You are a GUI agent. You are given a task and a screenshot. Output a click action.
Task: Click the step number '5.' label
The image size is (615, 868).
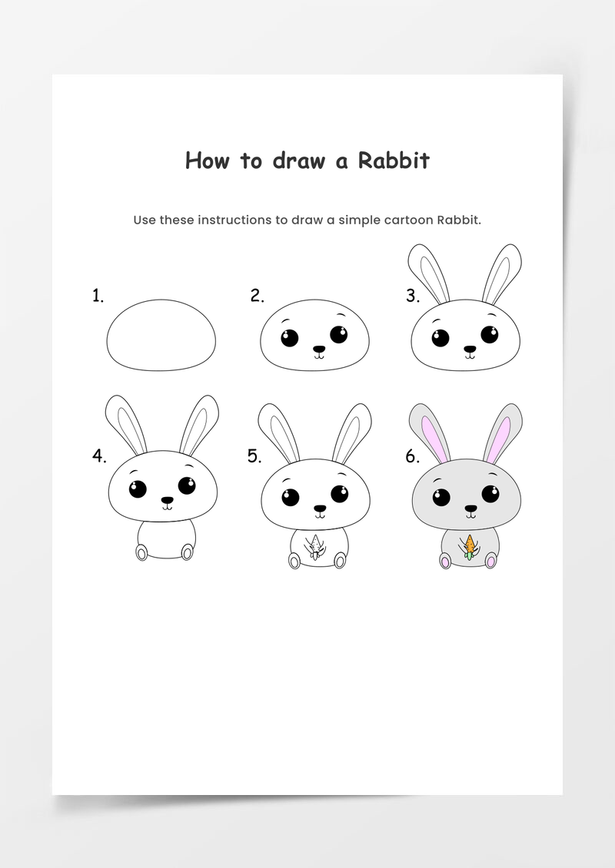254,456
